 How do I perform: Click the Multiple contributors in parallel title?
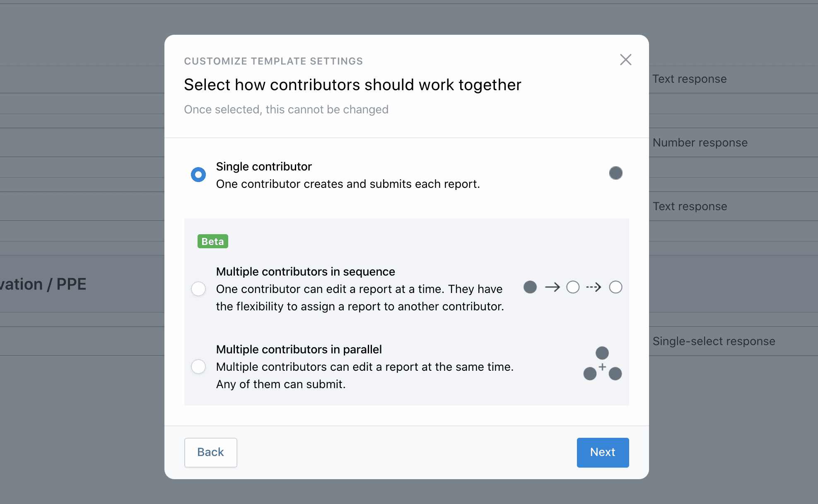[x=299, y=349]
